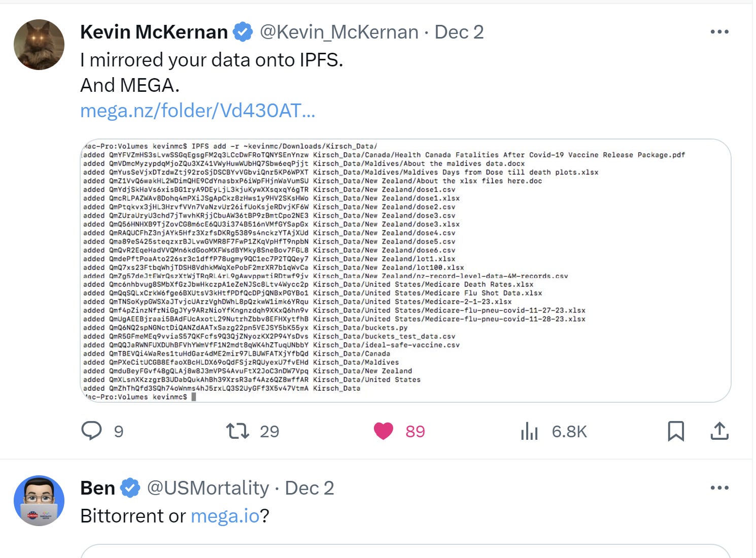
Task: Open Dec 2 timestamp on Ben's tweet
Action: click(x=310, y=488)
